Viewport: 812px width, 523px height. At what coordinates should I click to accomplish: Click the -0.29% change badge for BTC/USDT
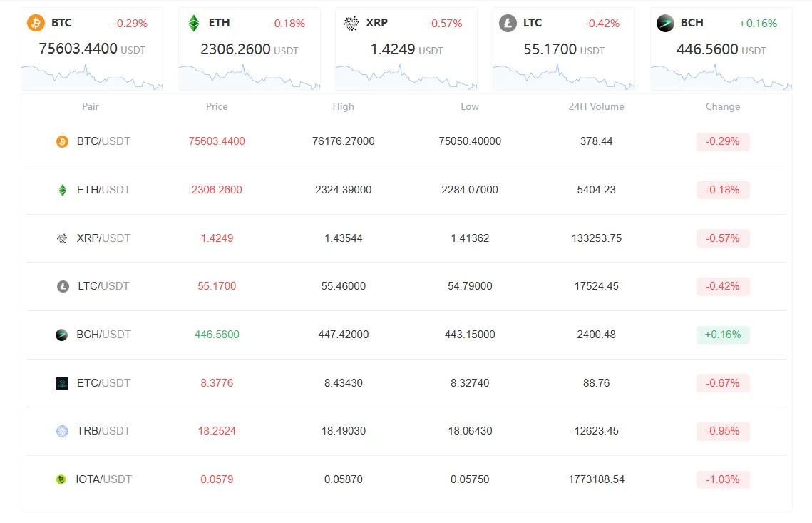pos(723,141)
